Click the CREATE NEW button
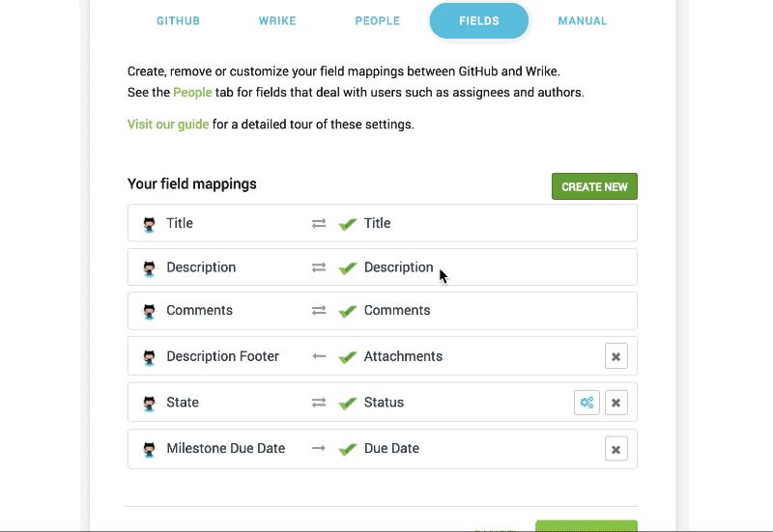The image size is (773, 532). tap(594, 186)
